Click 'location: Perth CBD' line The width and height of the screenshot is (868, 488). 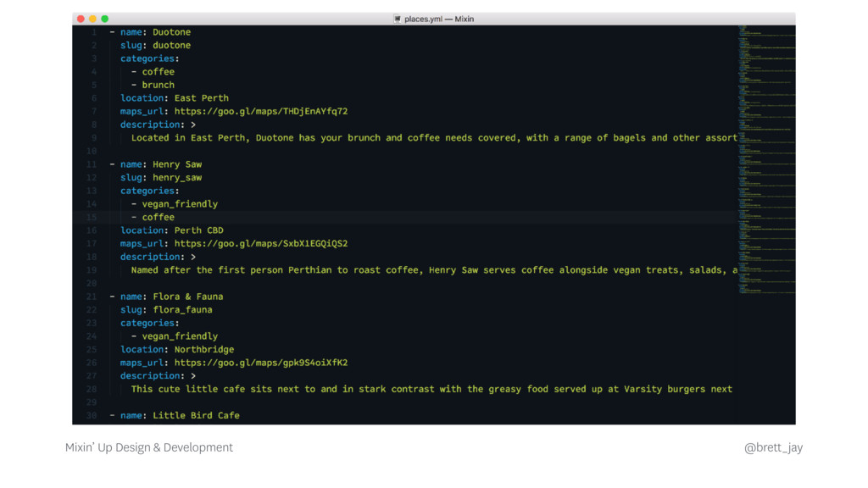coord(171,230)
